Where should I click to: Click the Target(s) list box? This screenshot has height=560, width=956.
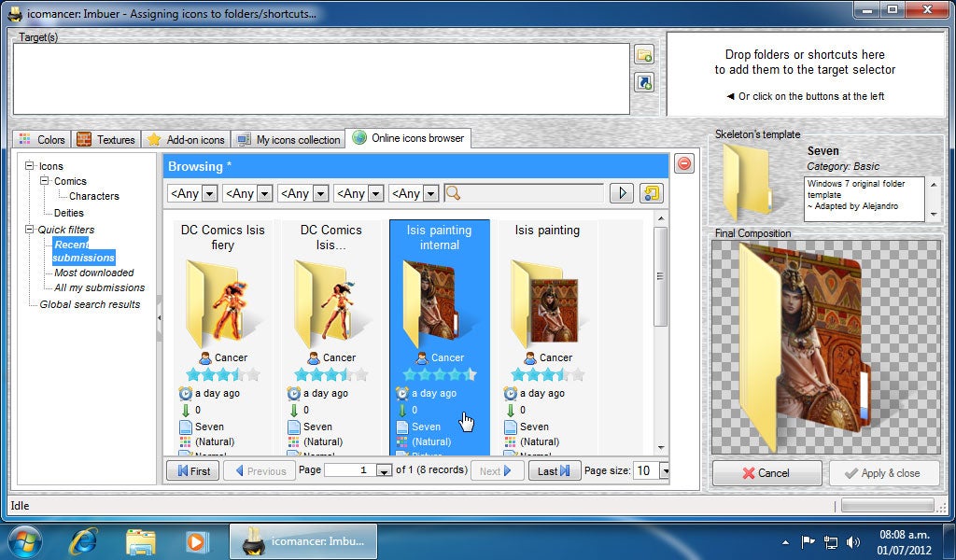pyautogui.click(x=321, y=78)
